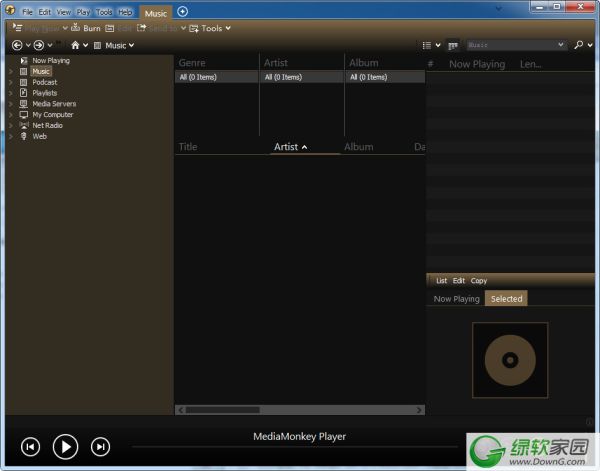
Task: Open the Burn disc toolbar item
Action: [86, 28]
